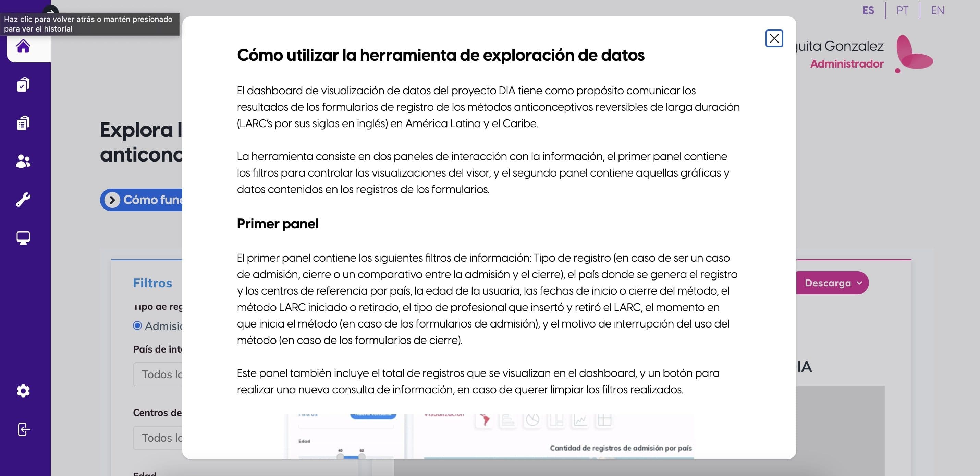Screen dimensions: 980x476
Task: Open the Centros de referencia dropdown
Action: pyautogui.click(x=158, y=438)
